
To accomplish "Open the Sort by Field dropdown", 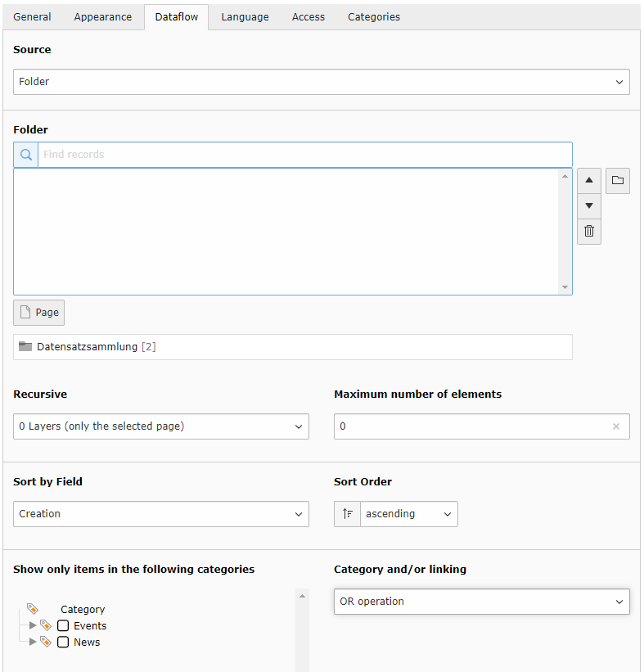I will (161, 514).
